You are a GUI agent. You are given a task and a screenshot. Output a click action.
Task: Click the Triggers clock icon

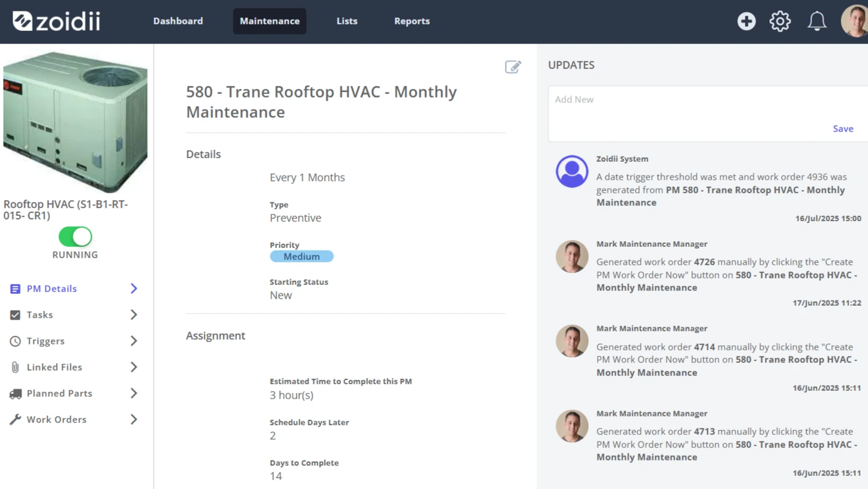click(x=15, y=341)
